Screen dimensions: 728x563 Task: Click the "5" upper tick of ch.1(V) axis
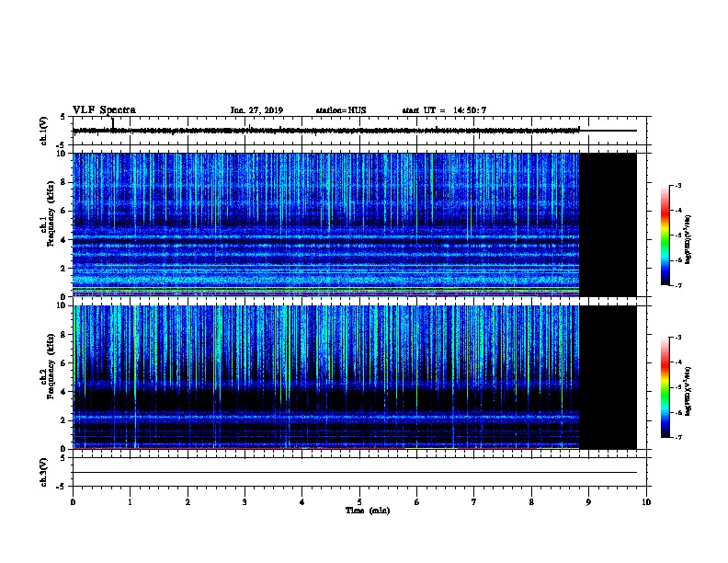point(63,117)
